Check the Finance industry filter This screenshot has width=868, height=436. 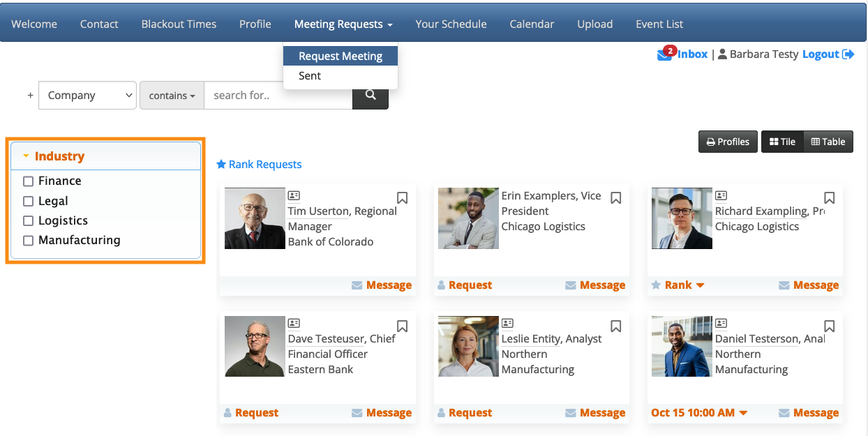tap(29, 181)
